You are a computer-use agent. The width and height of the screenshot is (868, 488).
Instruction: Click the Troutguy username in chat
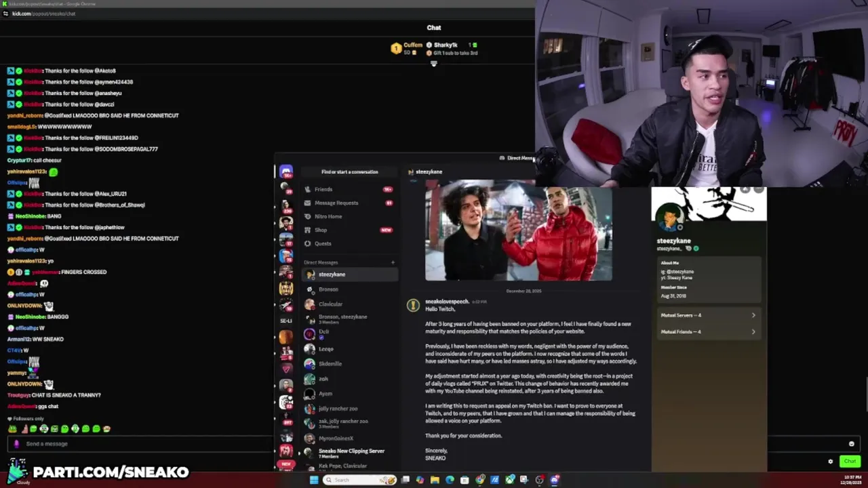click(19, 395)
